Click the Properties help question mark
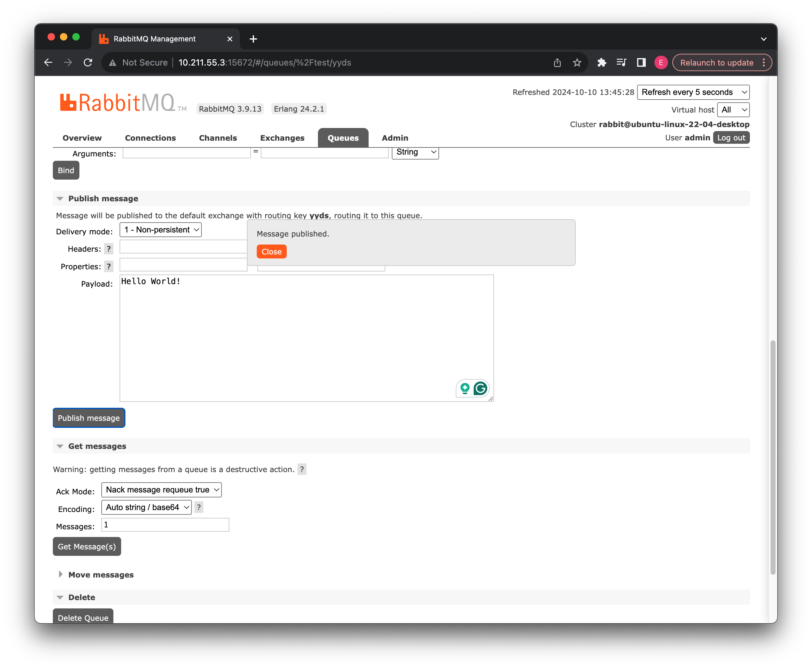 click(x=109, y=266)
